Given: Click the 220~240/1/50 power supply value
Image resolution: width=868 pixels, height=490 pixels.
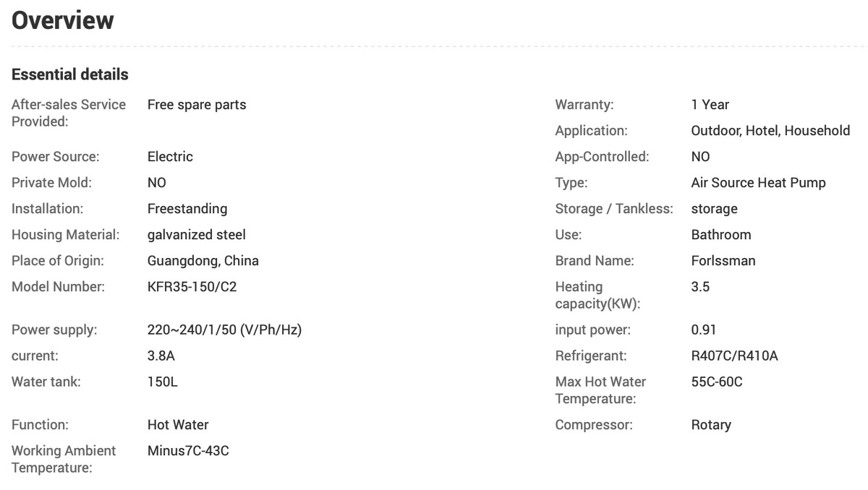Looking at the screenshot, I should click(x=224, y=330).
